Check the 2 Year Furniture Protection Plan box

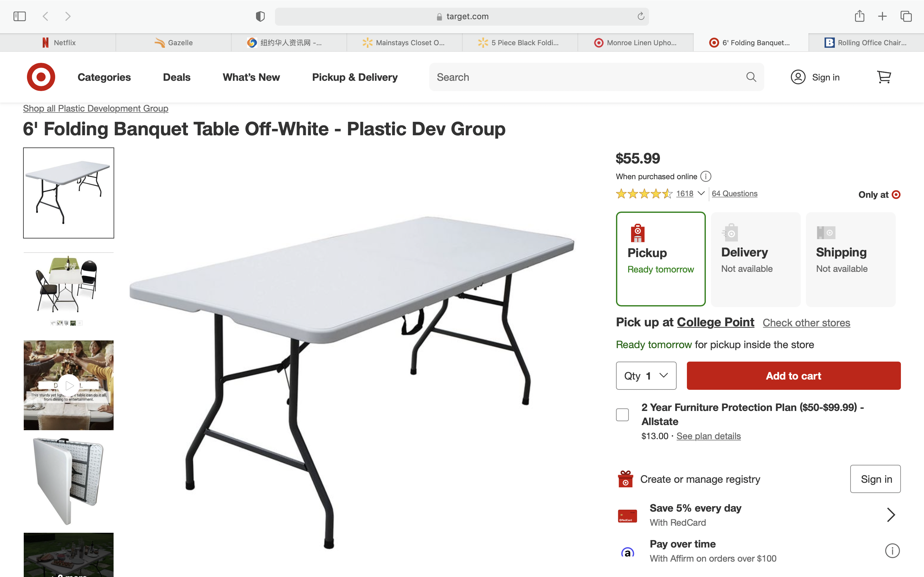pyautogui.click(x=622, y=415)
